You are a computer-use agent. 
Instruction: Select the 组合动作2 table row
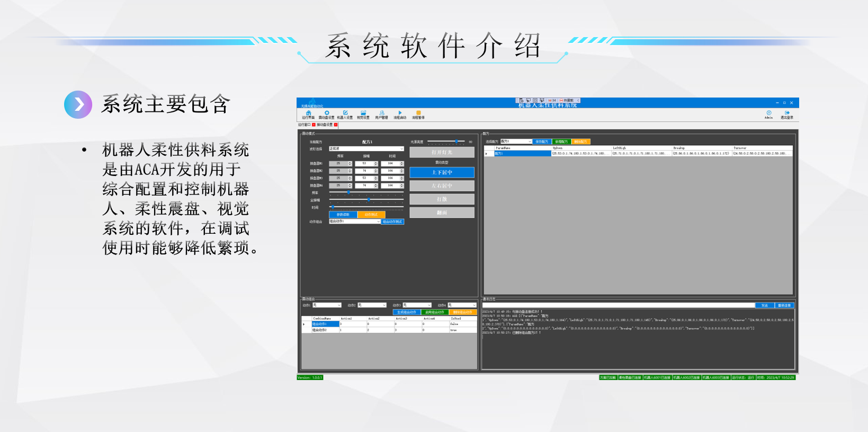click(x=389, y=330)
